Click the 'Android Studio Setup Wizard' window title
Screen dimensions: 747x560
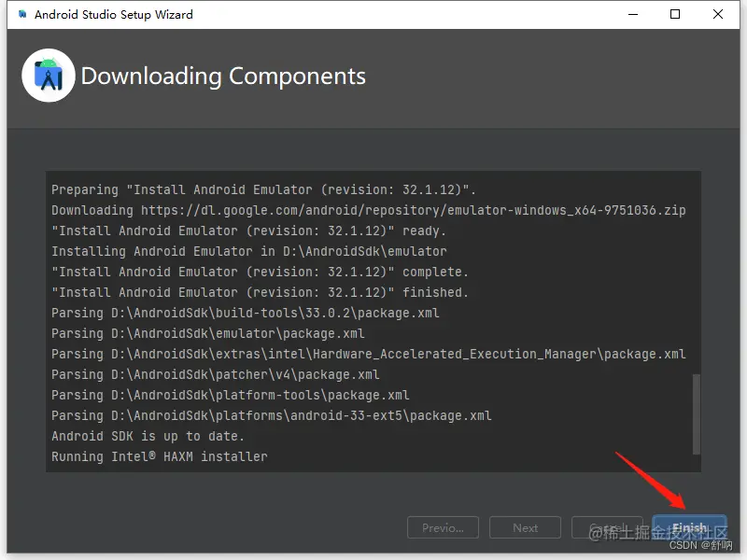(113, 15)
